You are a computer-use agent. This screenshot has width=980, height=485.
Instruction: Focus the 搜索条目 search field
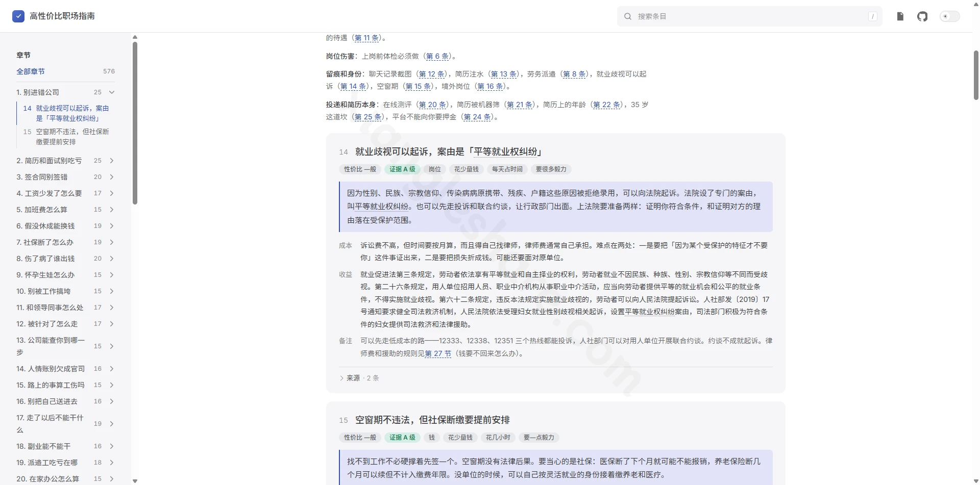[749, 16]
